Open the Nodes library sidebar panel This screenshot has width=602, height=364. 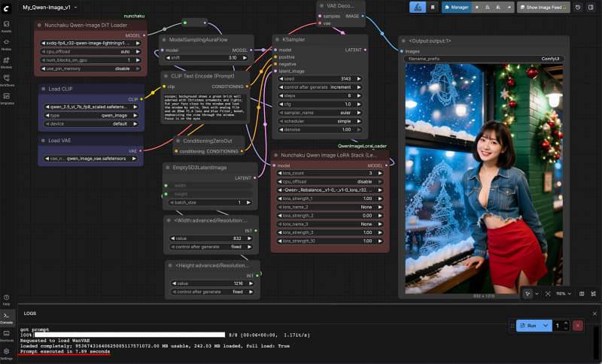click(x=7, y=44)
